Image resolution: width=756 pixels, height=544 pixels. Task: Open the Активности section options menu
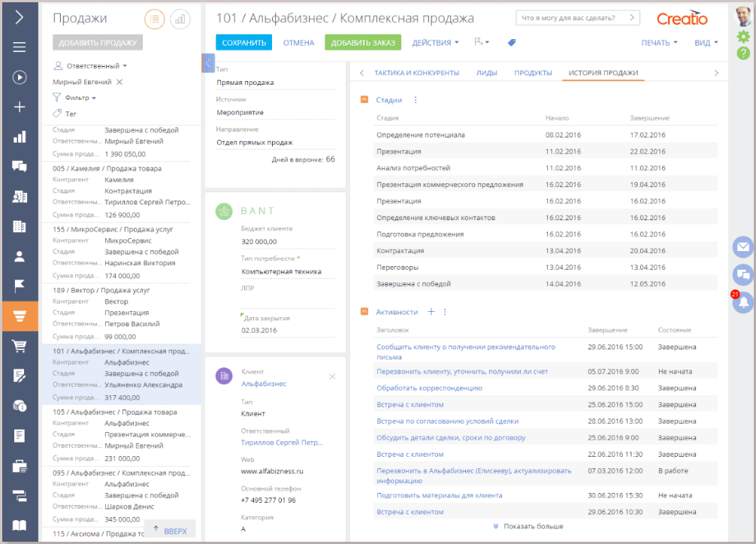[445, 312]
